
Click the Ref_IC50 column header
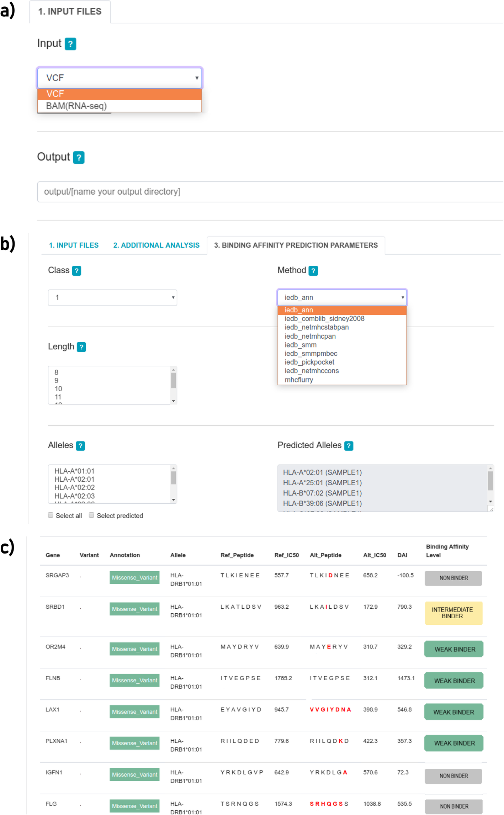point(286,555)
